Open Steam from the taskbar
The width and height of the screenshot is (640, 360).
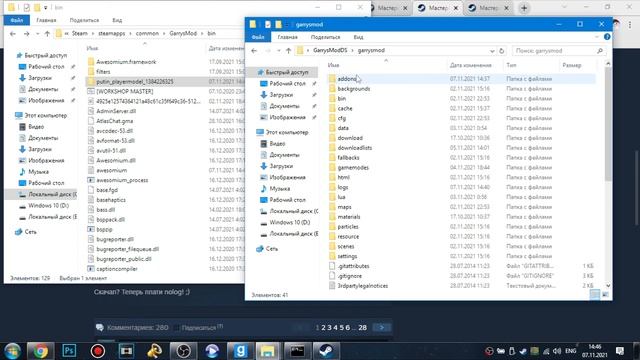tap(326, 351)
